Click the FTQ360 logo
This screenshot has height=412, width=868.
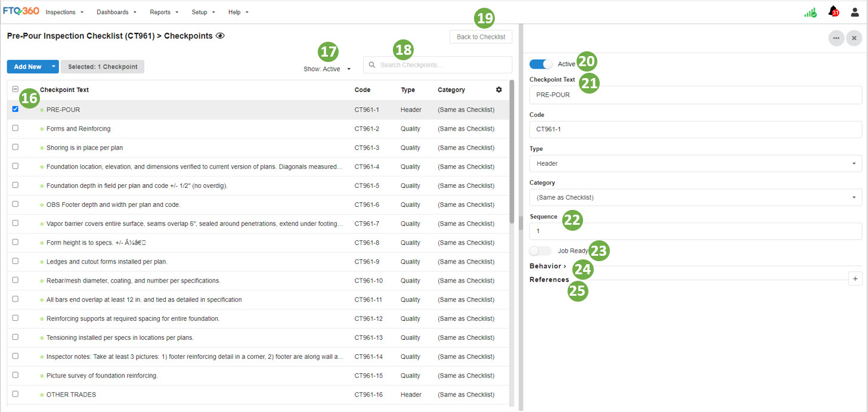tap(21, 10)
